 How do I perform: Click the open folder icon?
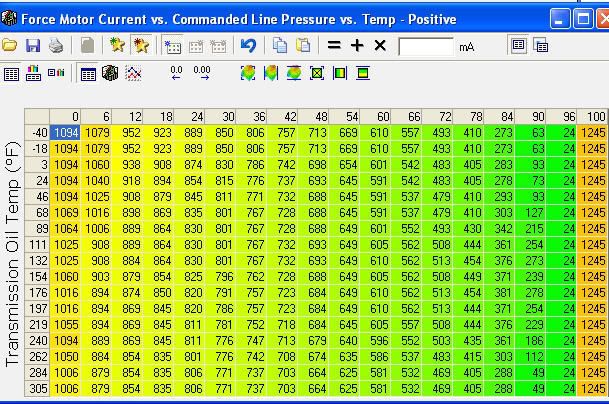(x=10, y=46)
